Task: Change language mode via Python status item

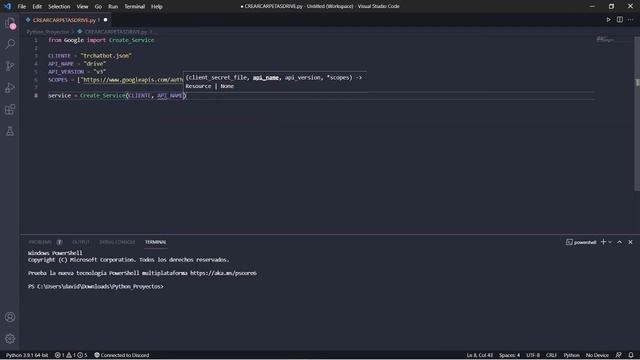Action: (571, 355)
